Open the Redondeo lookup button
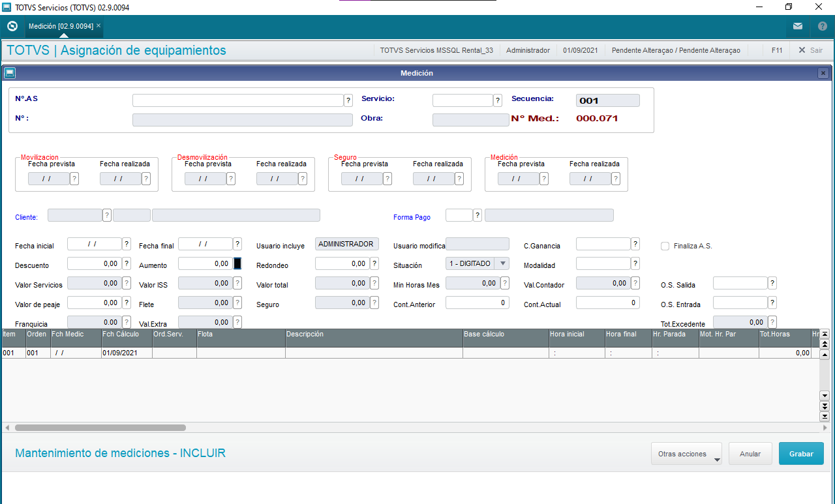 pyautogui.click(x=374, y=263)
